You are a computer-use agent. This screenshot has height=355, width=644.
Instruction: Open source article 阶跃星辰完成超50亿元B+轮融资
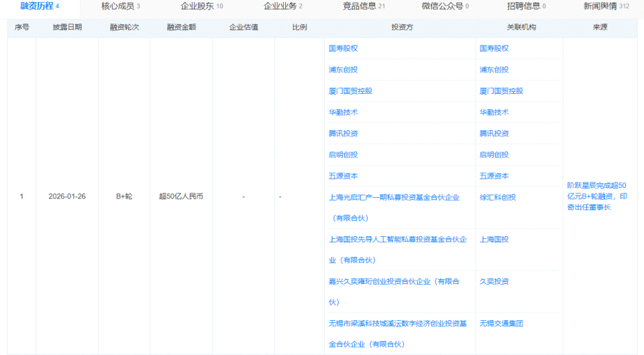coord(597,197)
